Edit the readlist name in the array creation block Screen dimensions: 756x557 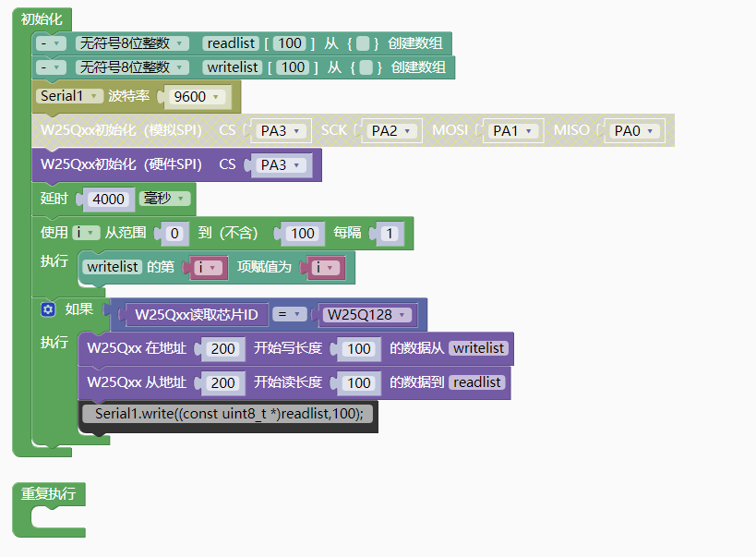[231, 43]
